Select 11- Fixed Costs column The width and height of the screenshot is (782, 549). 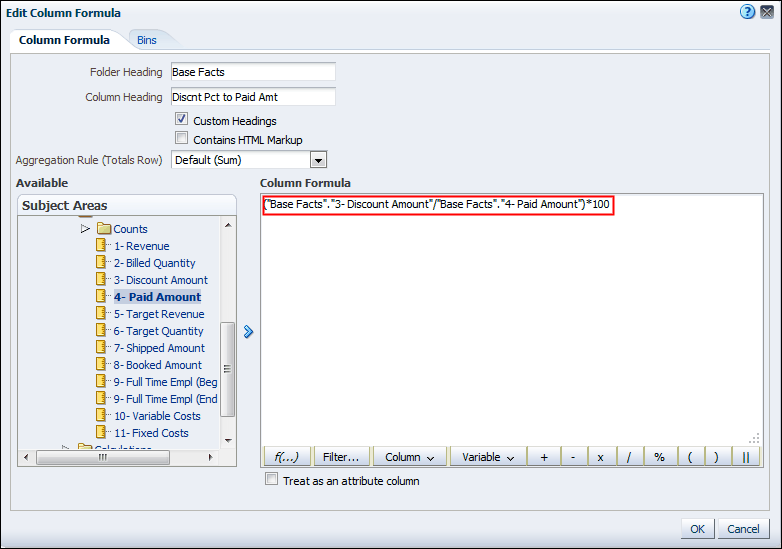tap(151, 433)
